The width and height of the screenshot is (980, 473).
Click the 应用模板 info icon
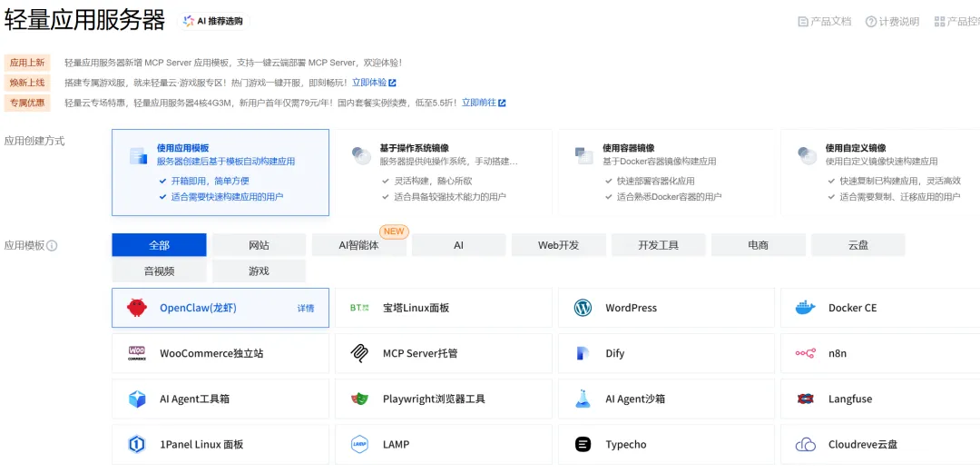pyautogui.click(x=52, y=246)
